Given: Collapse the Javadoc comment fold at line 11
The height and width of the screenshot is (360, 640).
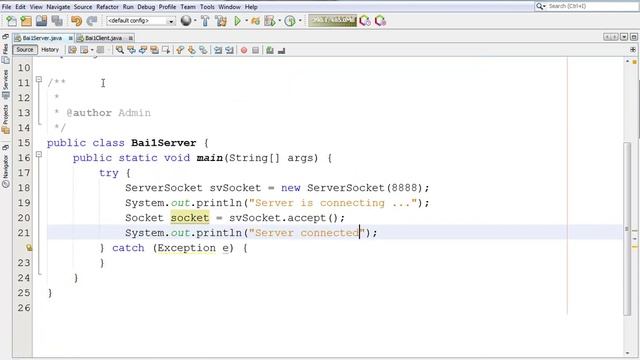Looking at the screenshot, I should tap(39, 80).
